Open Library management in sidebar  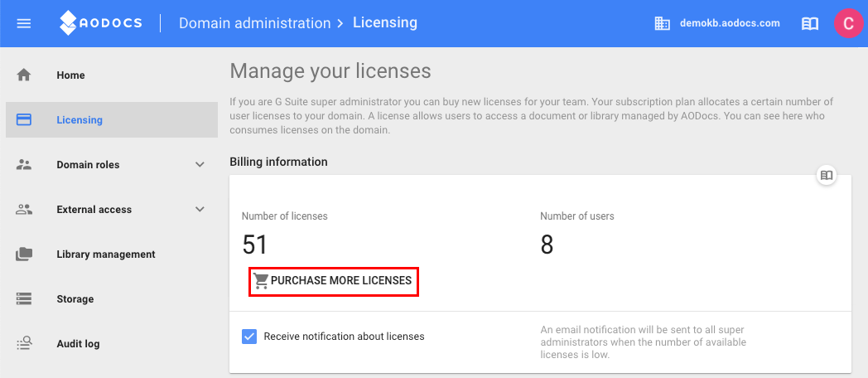click(x=111, y=254)
